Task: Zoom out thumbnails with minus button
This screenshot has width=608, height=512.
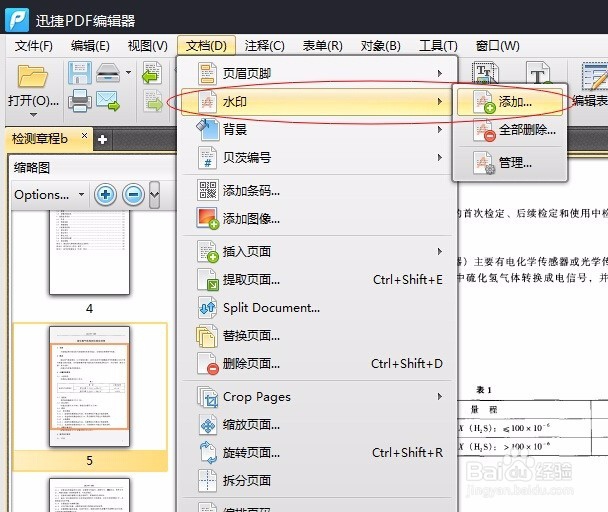Action: (134, 194)
